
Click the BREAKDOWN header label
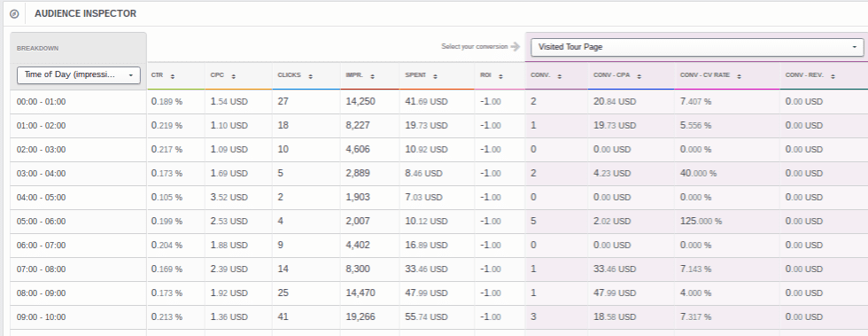pos(37,48)
